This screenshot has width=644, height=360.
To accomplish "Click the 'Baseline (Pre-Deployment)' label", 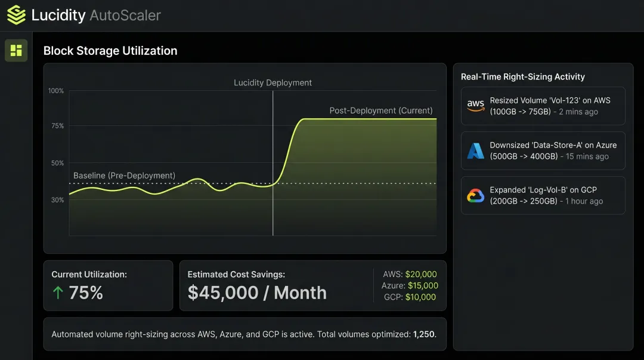I will [x=125, y=176].
